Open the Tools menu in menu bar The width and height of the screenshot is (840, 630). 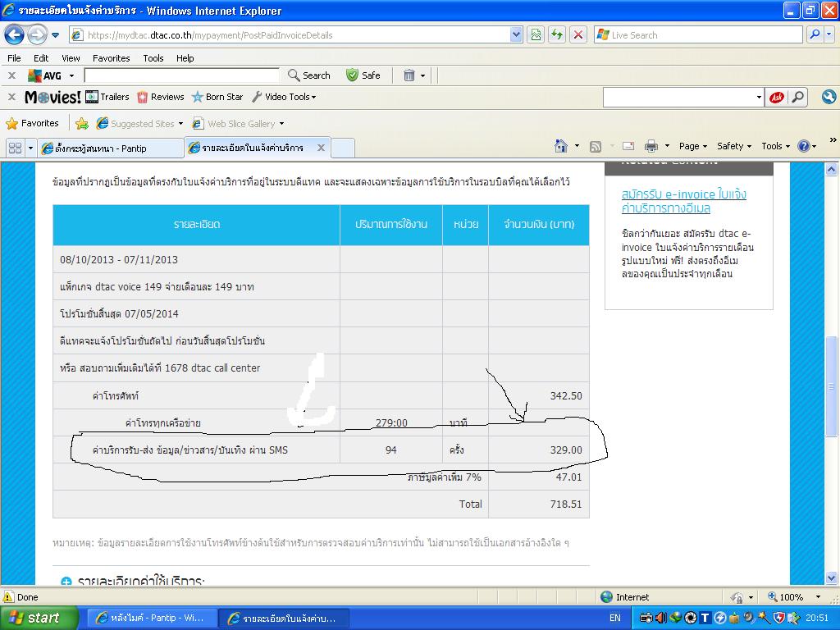point(153,58)
